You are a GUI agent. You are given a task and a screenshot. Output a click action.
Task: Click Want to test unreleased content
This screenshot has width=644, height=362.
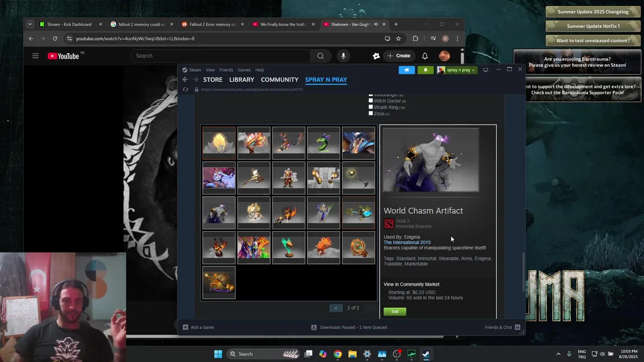(593, 40)
